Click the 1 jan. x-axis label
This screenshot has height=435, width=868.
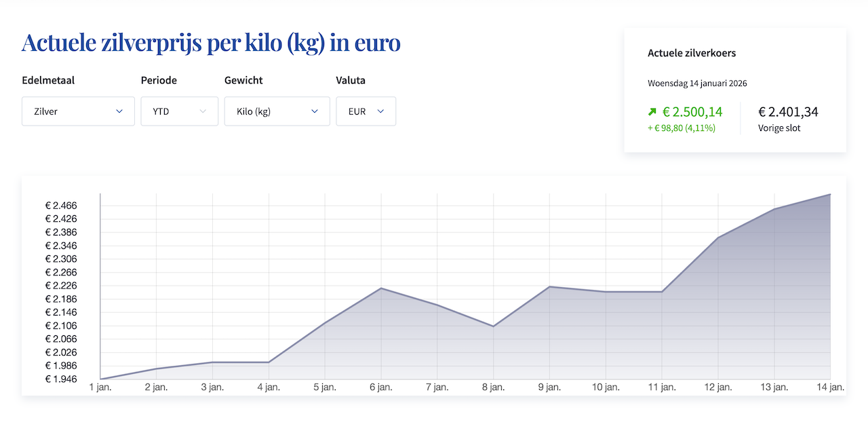(x=100, y=387)
